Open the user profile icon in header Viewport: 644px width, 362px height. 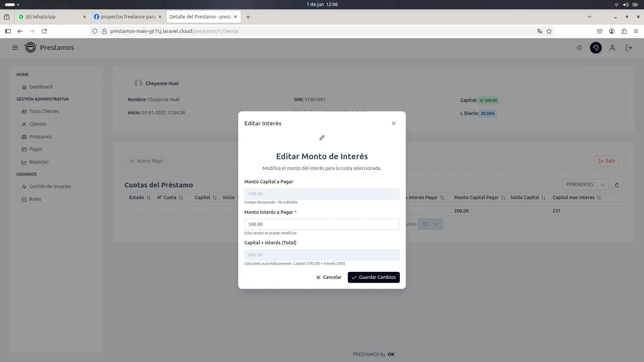click(612, 48)
